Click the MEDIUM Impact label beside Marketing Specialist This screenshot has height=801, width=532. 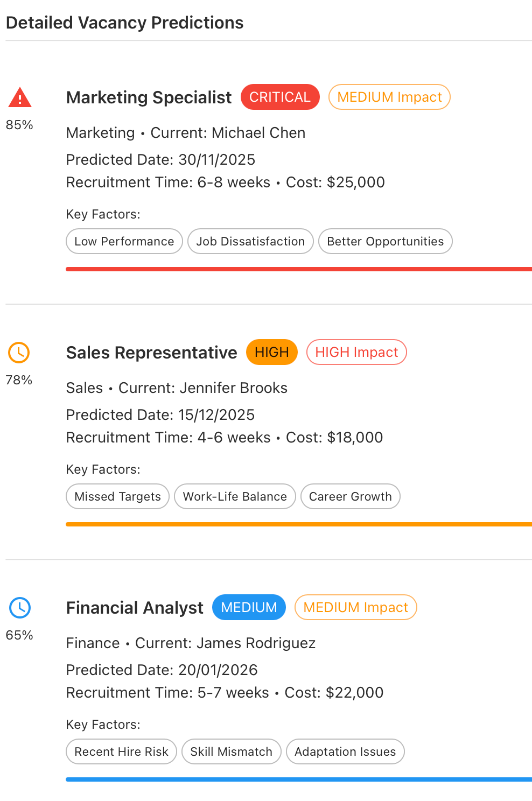point(389,97)
